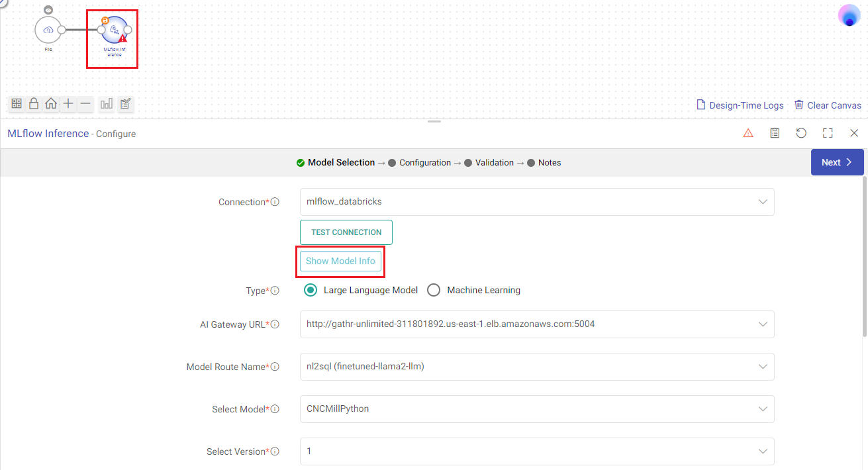Lock the pipeline canvas
This screenshot has width=868, height=470.
[33, 103]
